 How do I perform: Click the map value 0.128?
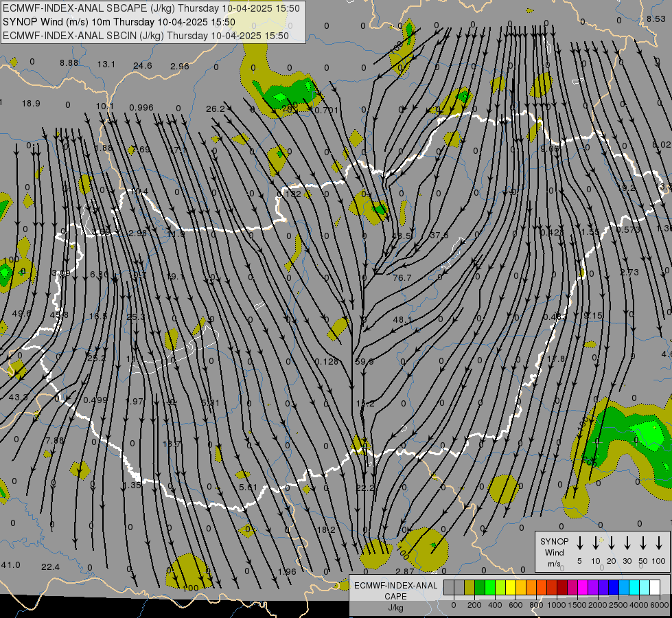click(327, 362)
